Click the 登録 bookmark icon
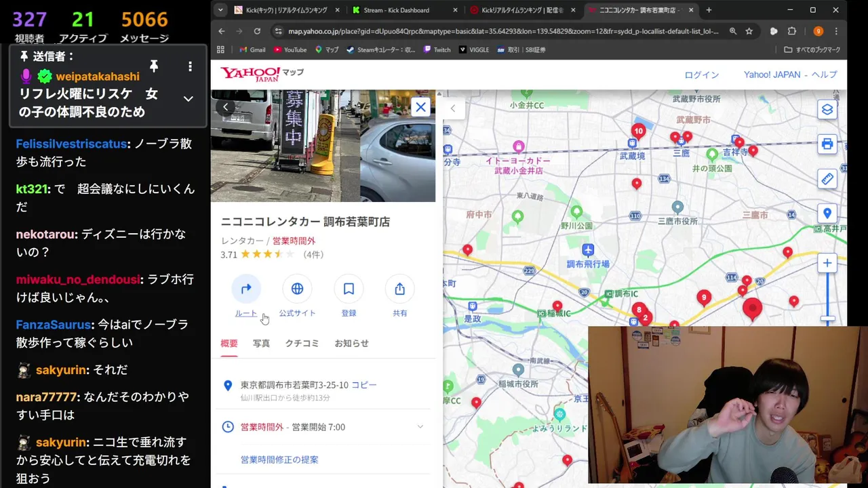This screenshot has width=868, height=488. coord(349,289)
